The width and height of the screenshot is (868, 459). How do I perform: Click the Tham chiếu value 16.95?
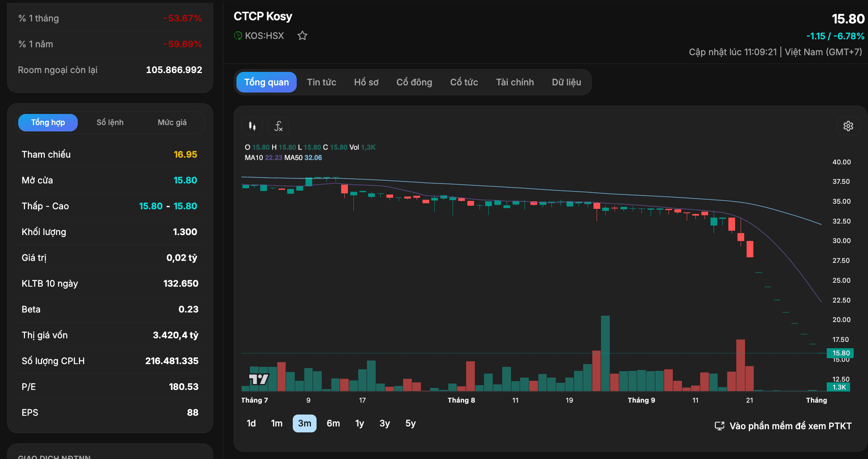[185, 154]
